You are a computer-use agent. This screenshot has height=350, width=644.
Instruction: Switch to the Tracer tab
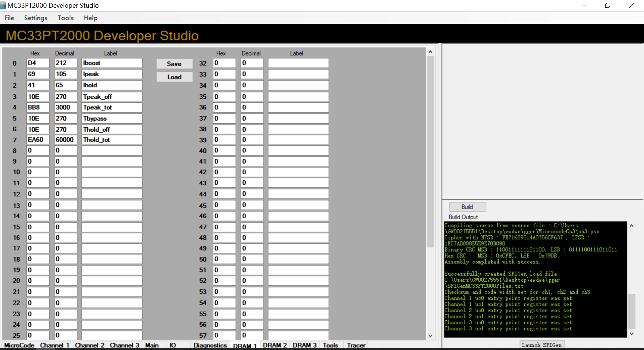point(356,345)
